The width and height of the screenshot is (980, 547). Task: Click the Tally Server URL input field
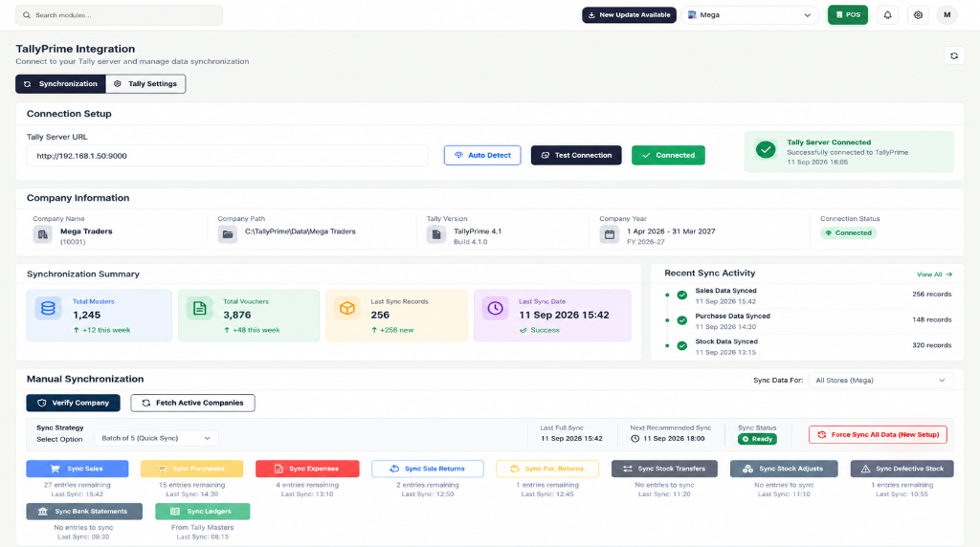tap(228, 156)
